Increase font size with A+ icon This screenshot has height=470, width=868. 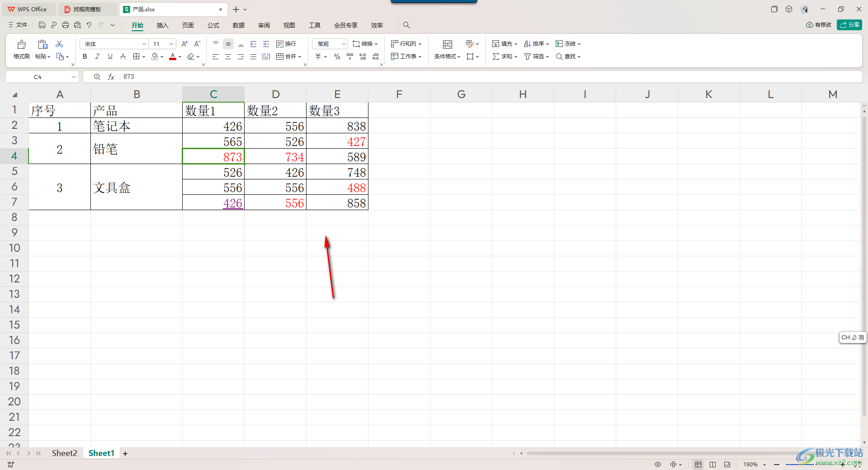(184, 44)
